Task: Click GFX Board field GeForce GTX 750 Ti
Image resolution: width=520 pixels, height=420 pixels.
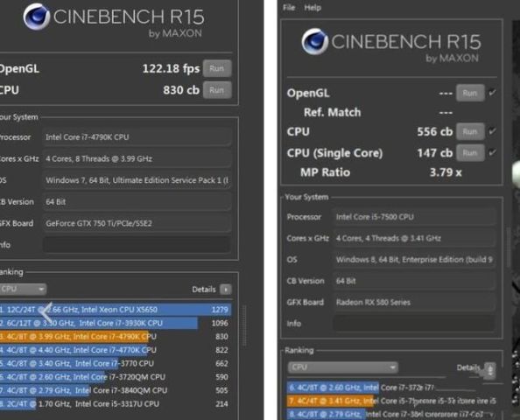Action: (137, 223)
